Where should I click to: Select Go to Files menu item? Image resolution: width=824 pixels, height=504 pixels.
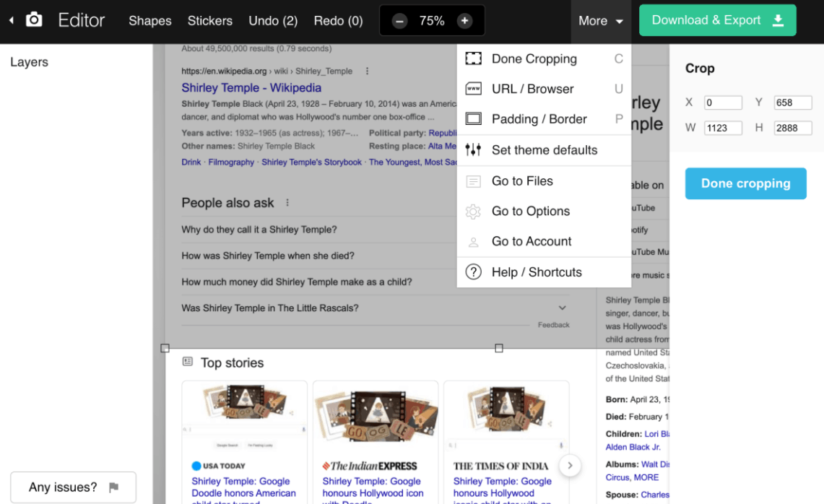(544, 181)
